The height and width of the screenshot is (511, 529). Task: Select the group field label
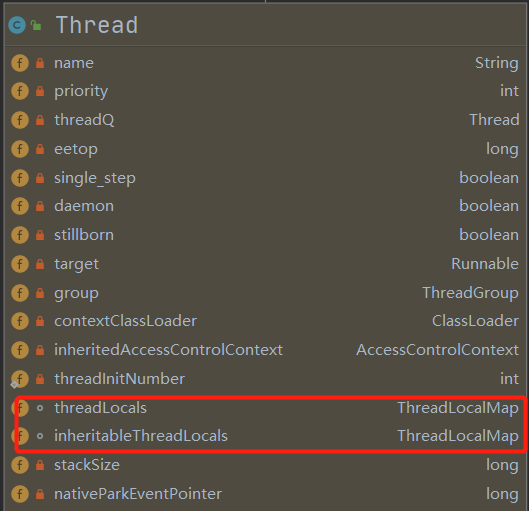pyautogui.click(x=76, y=293)
